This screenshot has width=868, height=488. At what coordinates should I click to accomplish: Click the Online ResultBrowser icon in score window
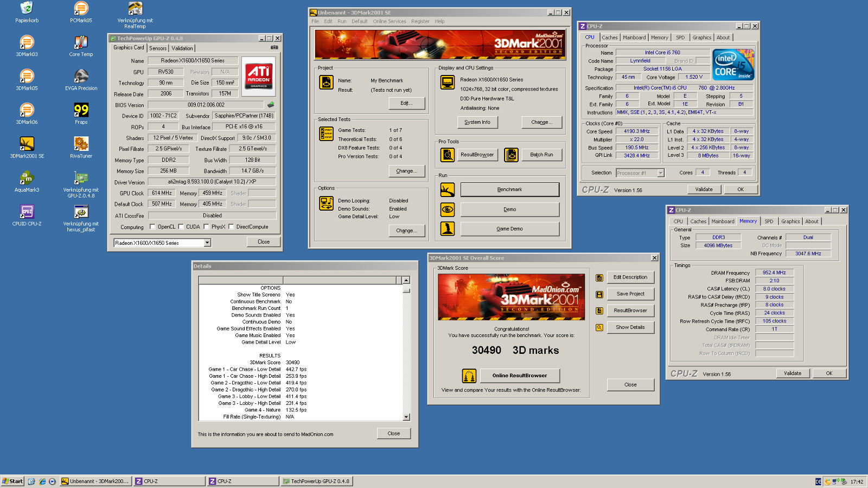coord(469,376)
